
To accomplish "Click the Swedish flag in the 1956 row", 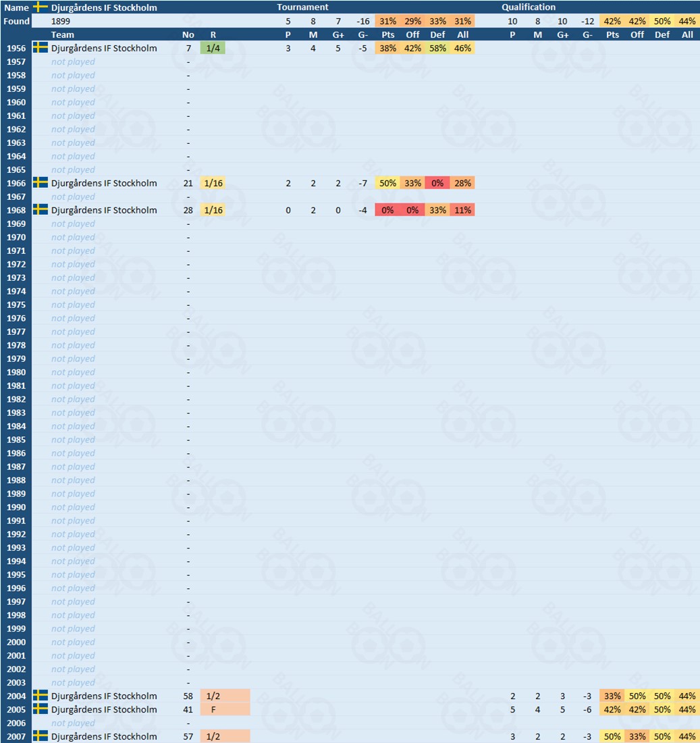I will pyautogui.click(x=41, y=48).
